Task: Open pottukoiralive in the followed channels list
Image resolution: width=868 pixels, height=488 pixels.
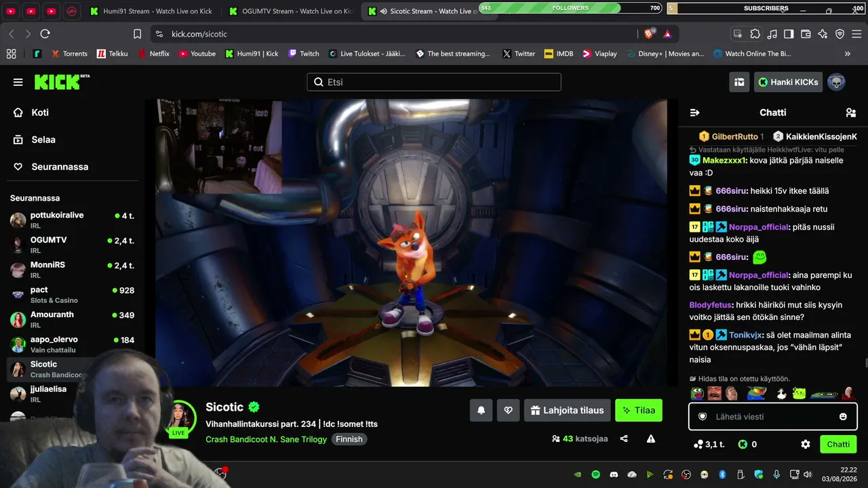Action: (x=72, y=220)
